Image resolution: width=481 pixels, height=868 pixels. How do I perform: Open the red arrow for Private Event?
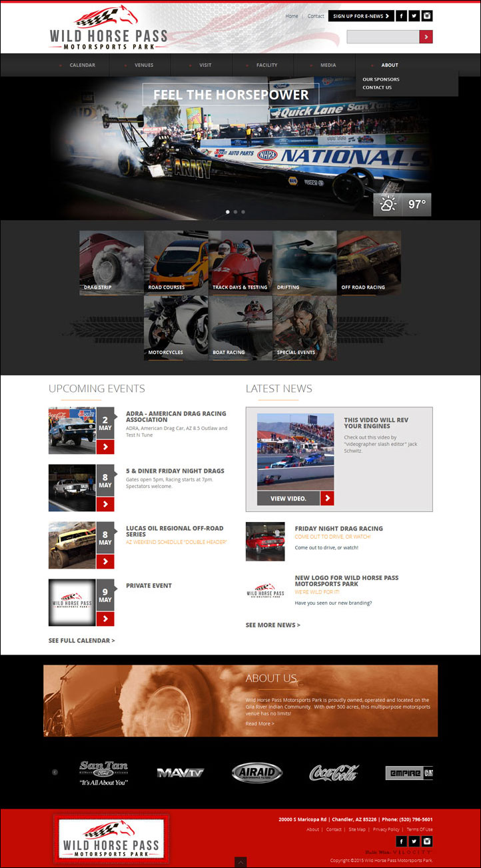[105, 619]
